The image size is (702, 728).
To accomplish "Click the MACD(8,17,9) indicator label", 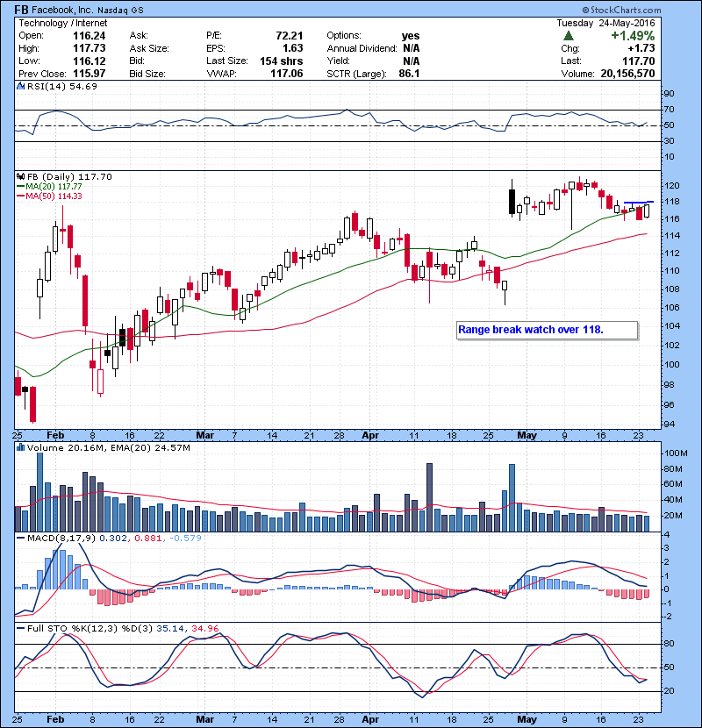I will (x=61, y=539).
